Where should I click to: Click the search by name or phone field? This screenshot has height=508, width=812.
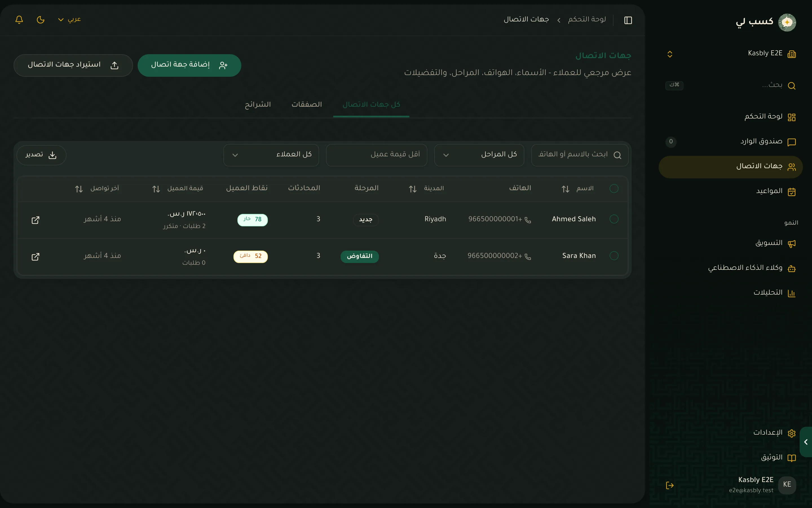[580, 155]
